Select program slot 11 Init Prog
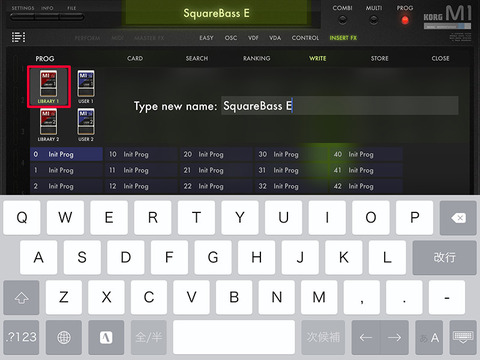 (x=141, y=170)
